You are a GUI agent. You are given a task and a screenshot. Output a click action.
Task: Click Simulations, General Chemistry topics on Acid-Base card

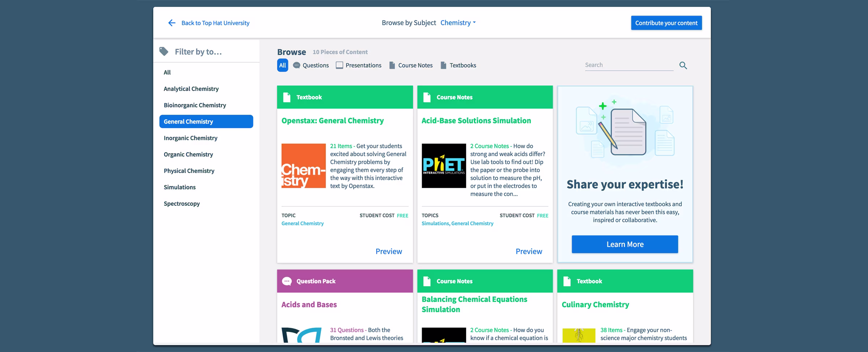[457, 223]
